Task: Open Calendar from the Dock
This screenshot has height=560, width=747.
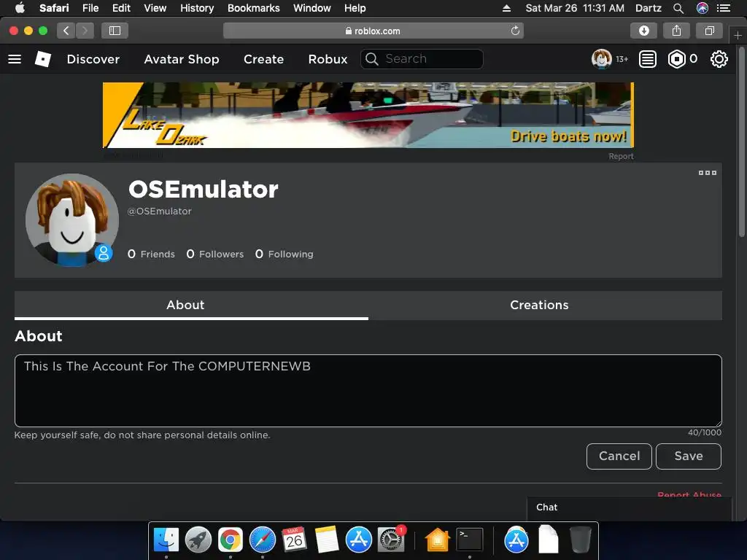Action: 294,540
